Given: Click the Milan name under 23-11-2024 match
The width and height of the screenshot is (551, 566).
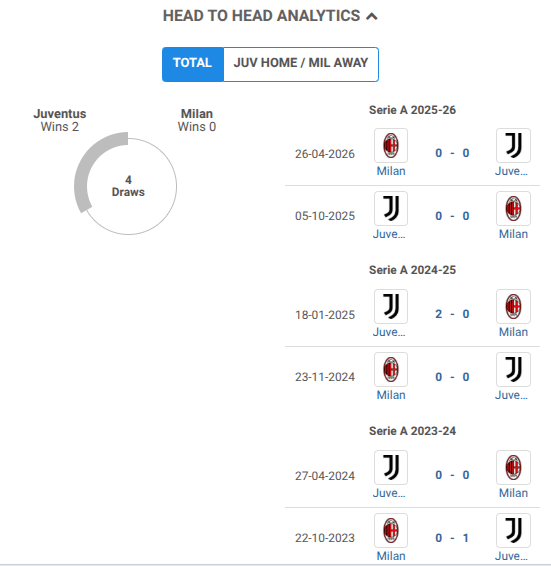Looking at the screenshot, I should (391, 395).
